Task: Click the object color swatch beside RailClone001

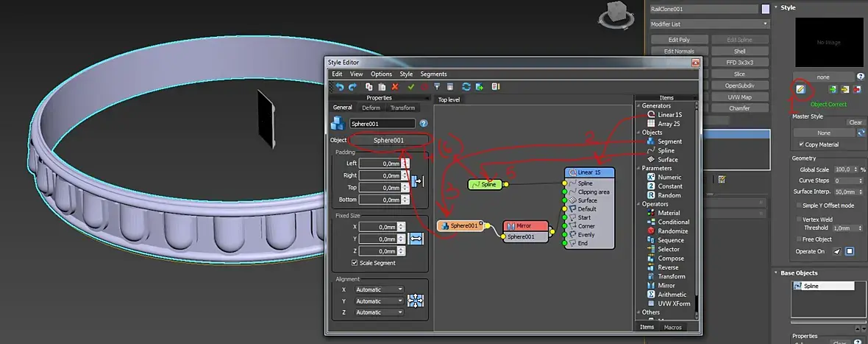Action: 766,9
